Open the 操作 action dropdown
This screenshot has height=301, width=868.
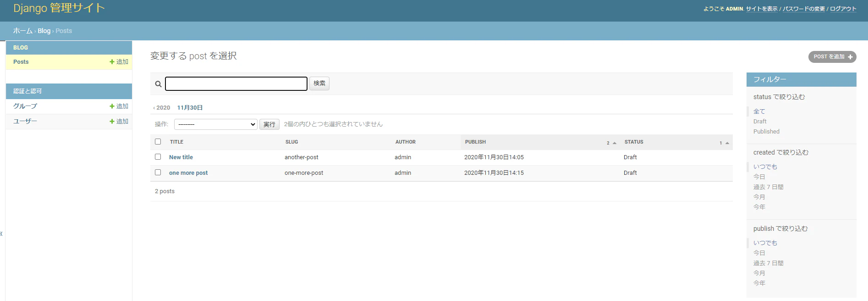215,124
